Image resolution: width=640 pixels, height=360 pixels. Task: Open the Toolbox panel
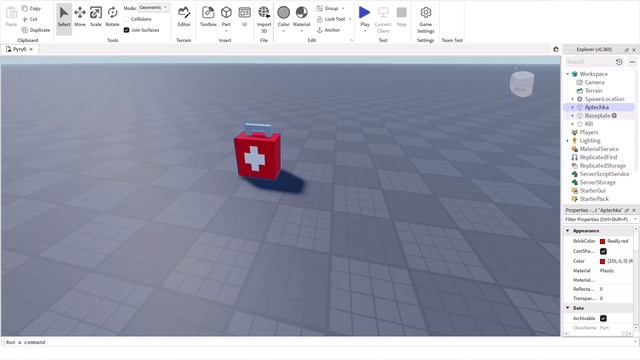(x=208, y=16)
